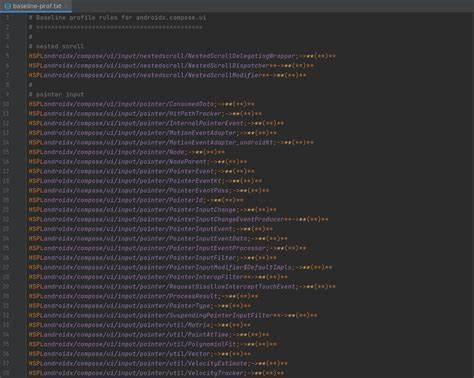Screen dimensions: 474x378
Task: Click the ProcessResult rule line
Action: (x=143, y=296)
